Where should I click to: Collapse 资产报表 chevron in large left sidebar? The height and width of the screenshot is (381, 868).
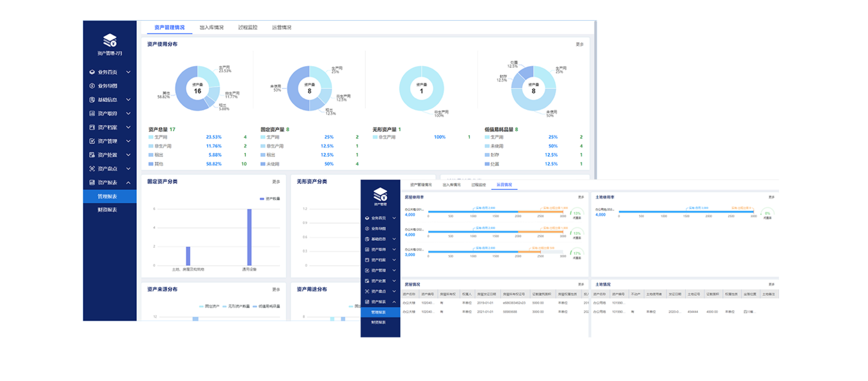(128, 183)
